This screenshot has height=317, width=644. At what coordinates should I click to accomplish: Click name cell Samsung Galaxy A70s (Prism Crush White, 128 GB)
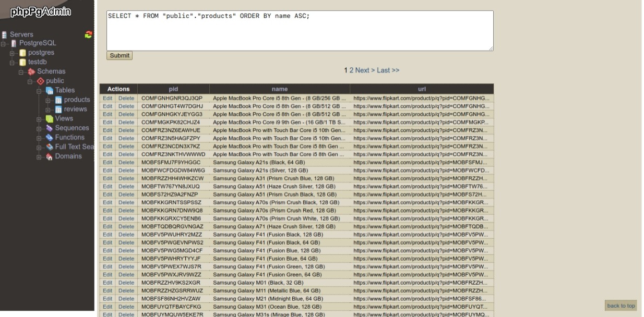coord(280,218)
